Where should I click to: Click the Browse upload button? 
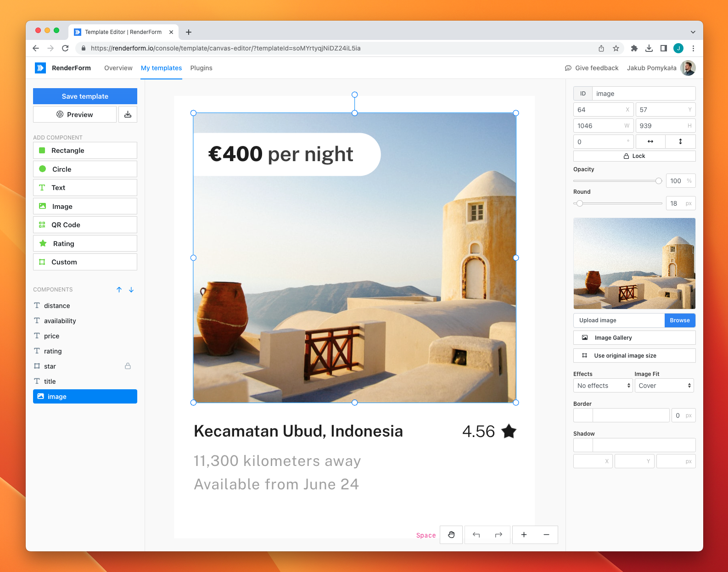point(680,320)
